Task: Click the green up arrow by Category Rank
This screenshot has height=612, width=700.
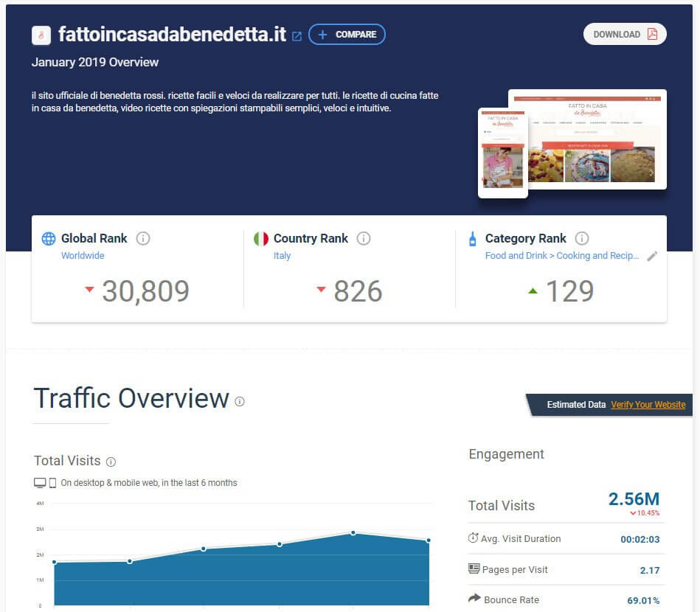Action: pos(533,291)
